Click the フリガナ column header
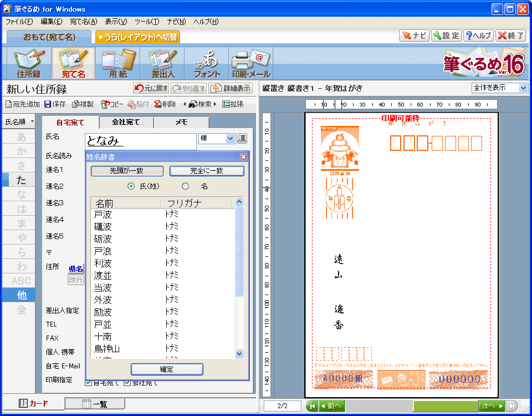Viewport: 532px width, 416px height. pyautogui.click(x=197, y=203)
